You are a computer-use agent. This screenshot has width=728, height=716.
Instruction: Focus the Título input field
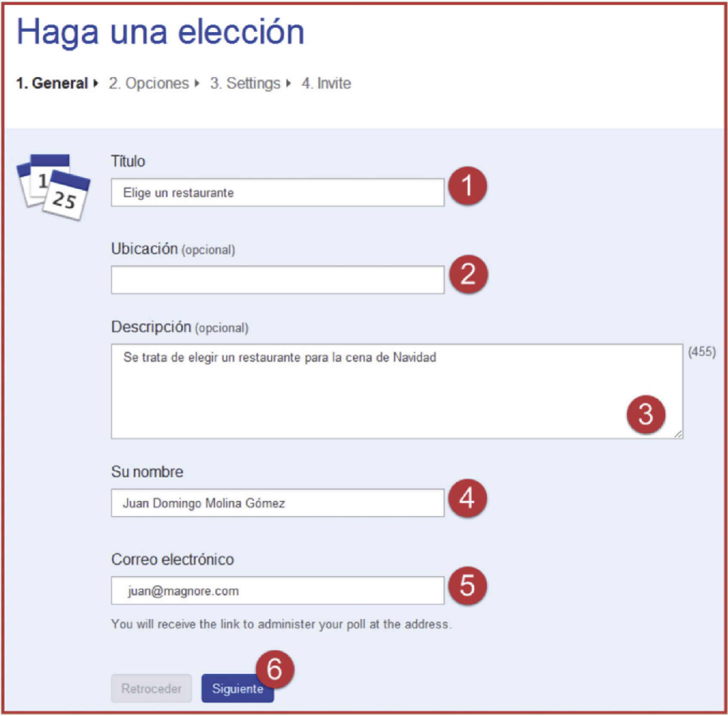tap(277, 193)
